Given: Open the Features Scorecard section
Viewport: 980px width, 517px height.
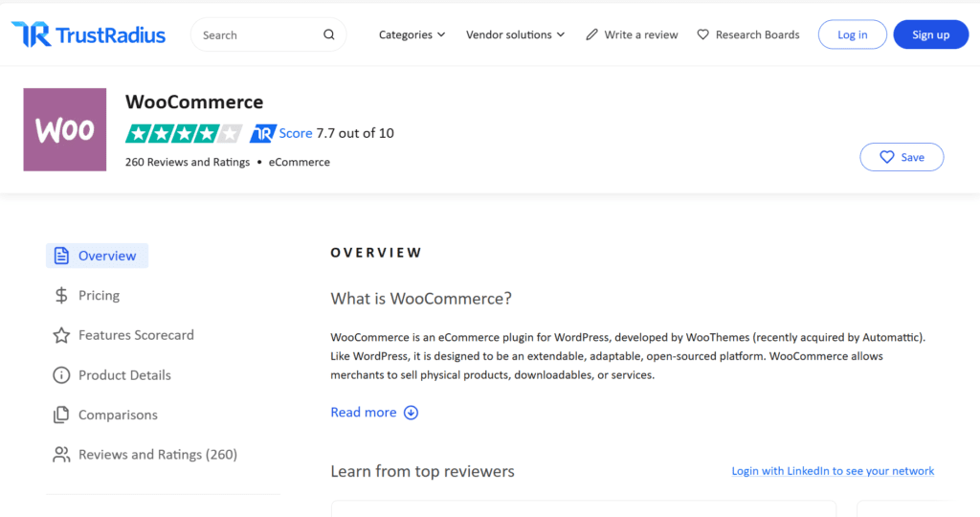Looking at the screenshot, I should (136, 335).
